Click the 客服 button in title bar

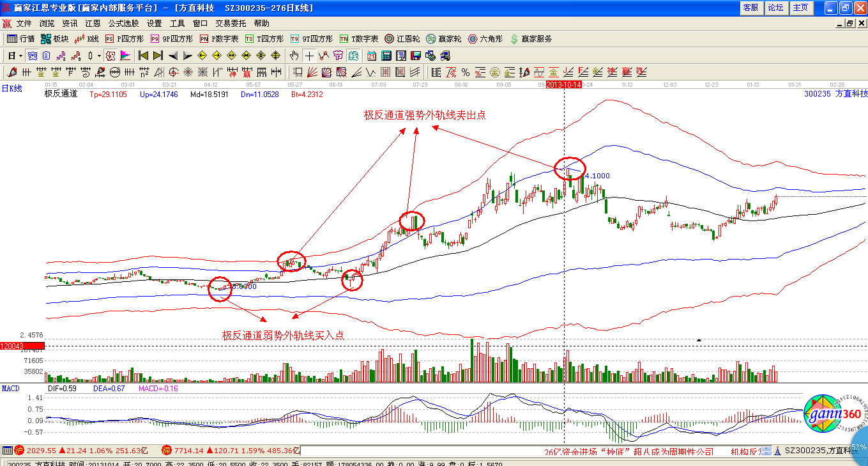tap(750, 8)
